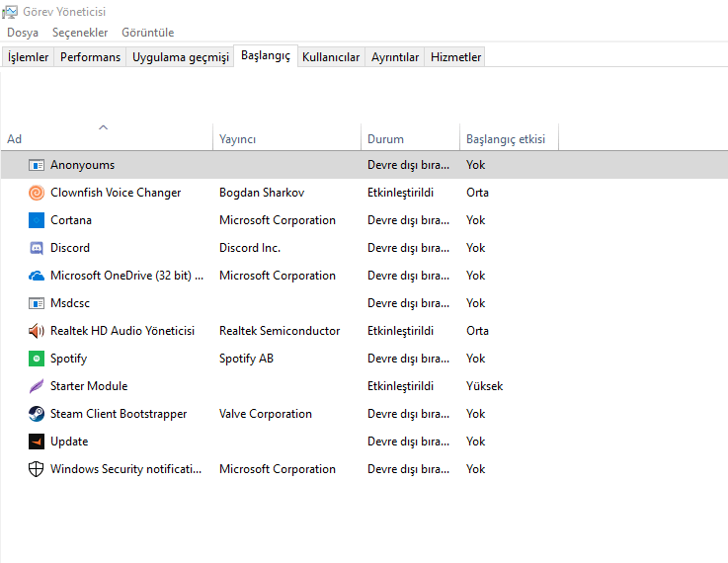
Task: Select the Discord entry name
Action: (x=70, y=248)
